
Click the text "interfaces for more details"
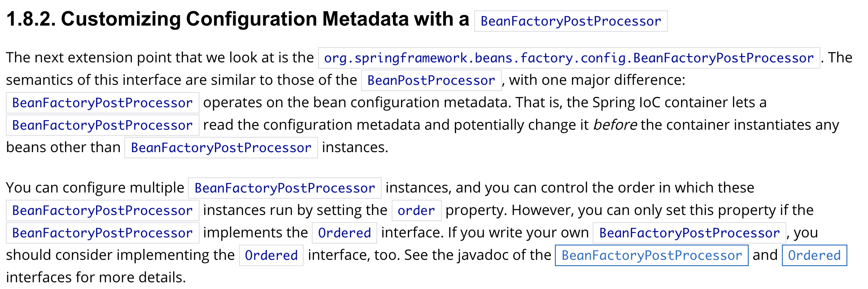[95, 277]
